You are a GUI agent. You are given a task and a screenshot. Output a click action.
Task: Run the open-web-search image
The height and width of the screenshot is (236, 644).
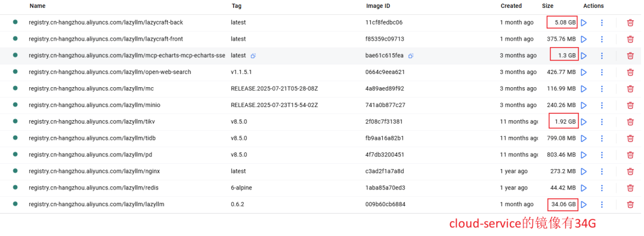click(x=584, y=72)
